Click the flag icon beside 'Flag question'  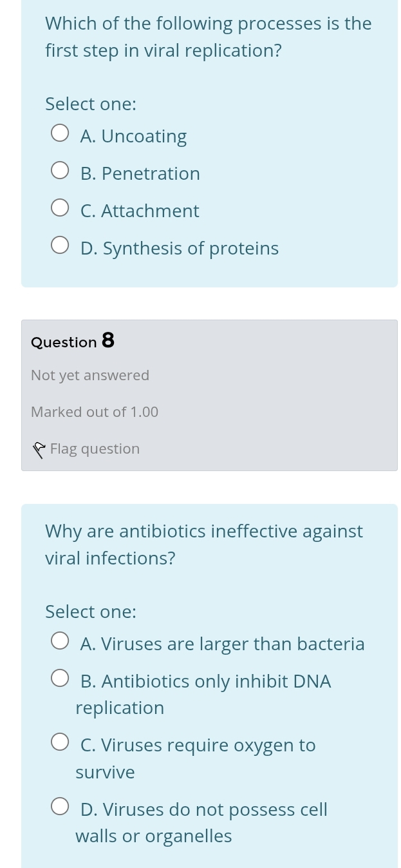click(40, 449)
